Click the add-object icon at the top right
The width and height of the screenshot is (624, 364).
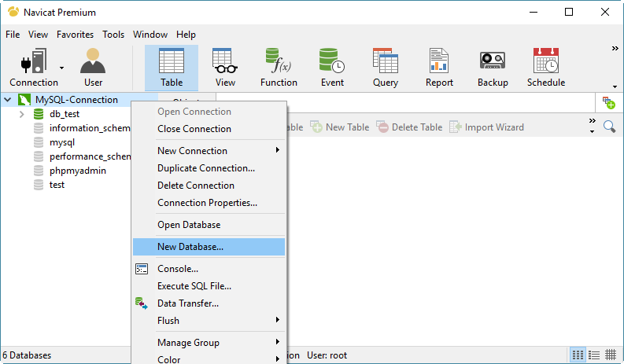coord(608,103)
